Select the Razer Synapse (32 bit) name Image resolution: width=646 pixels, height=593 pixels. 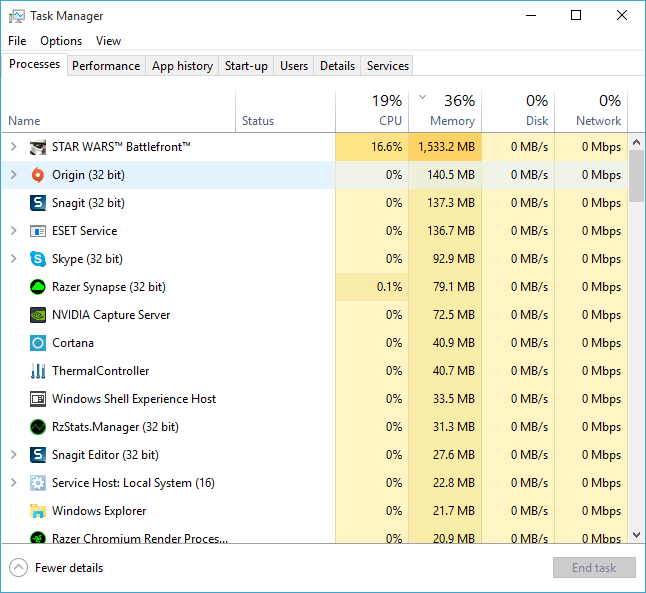click(109, 287)
